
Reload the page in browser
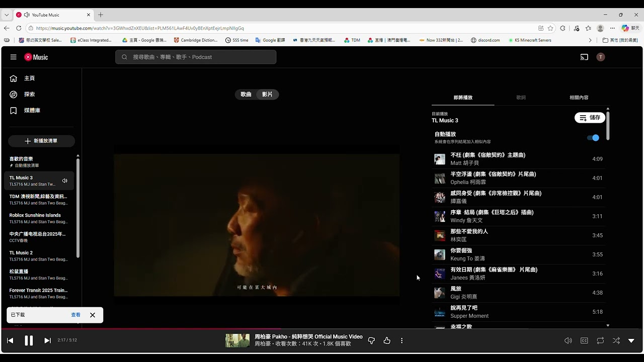(x=19, y=28)
